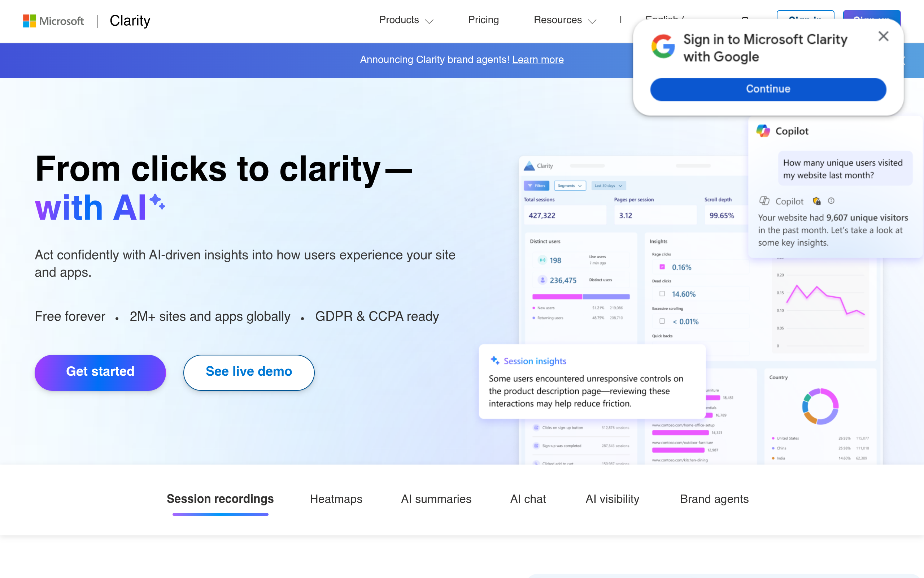Select the Session recordings tab
Screen dimensions: 924x578
pos(220,499)
